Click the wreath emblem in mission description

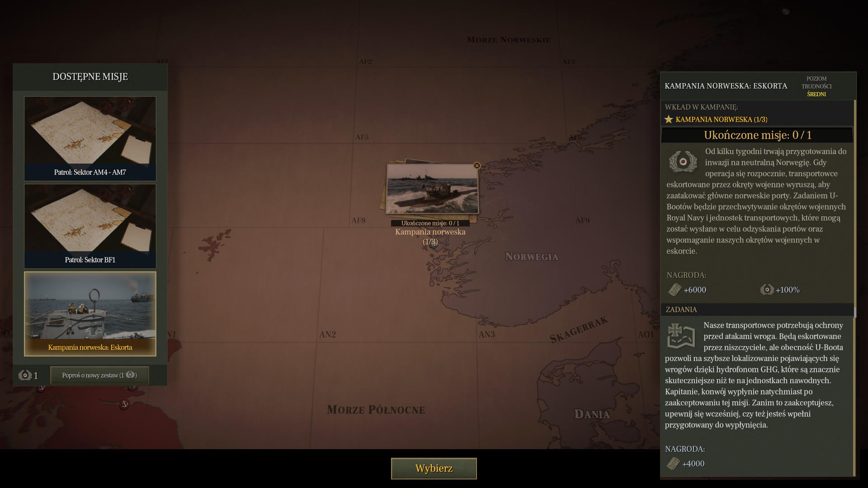683,162
